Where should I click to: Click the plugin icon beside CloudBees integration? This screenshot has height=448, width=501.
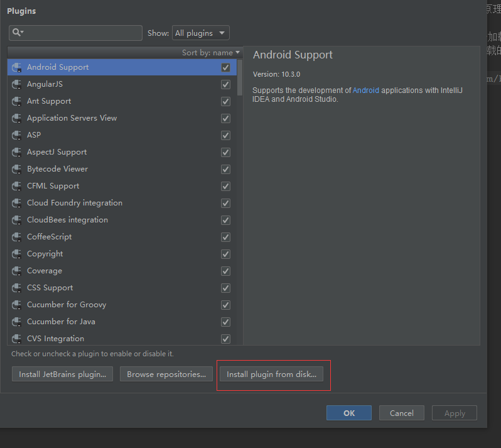pyautogui.click(x=16, y=220)
